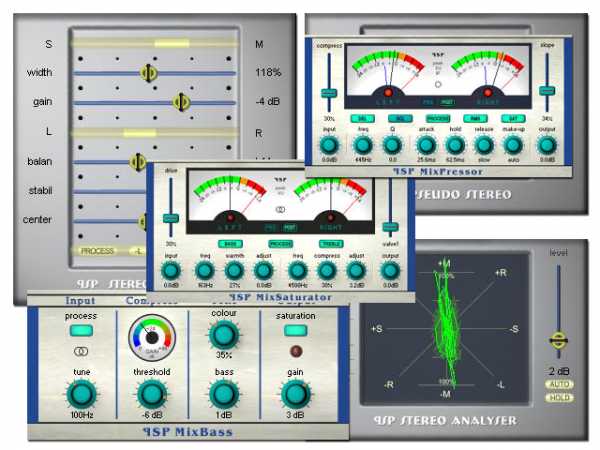The height and width of the screenshot is (450, 600).
Task: Click the Q knob in MixPressor
Action: pyautogui.click(x=392, y=145)
